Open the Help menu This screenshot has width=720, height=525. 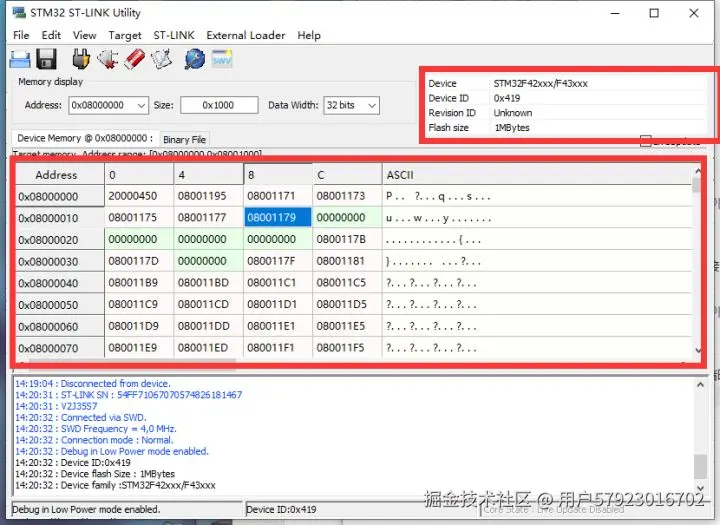tap(309, 35)
